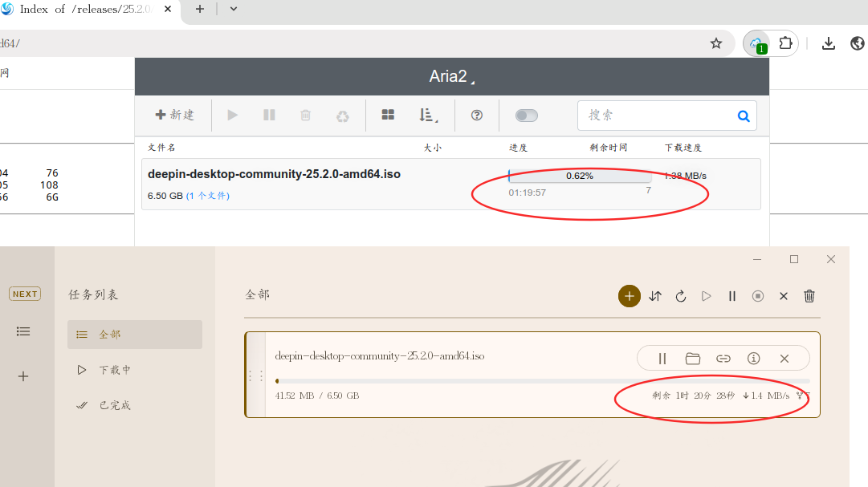
Task: Open the help question-mark icon in Aria2
Action: pos(477,115)
